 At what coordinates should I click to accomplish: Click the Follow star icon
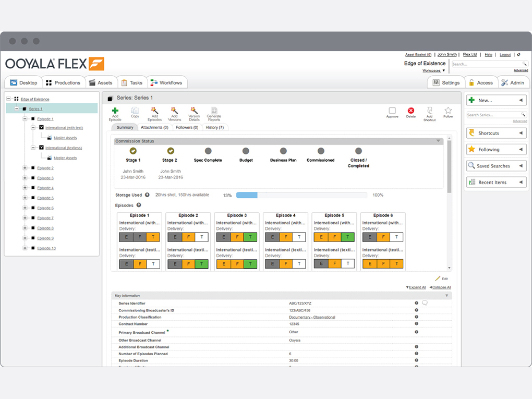pyautogui.click(x=448, y=111)
